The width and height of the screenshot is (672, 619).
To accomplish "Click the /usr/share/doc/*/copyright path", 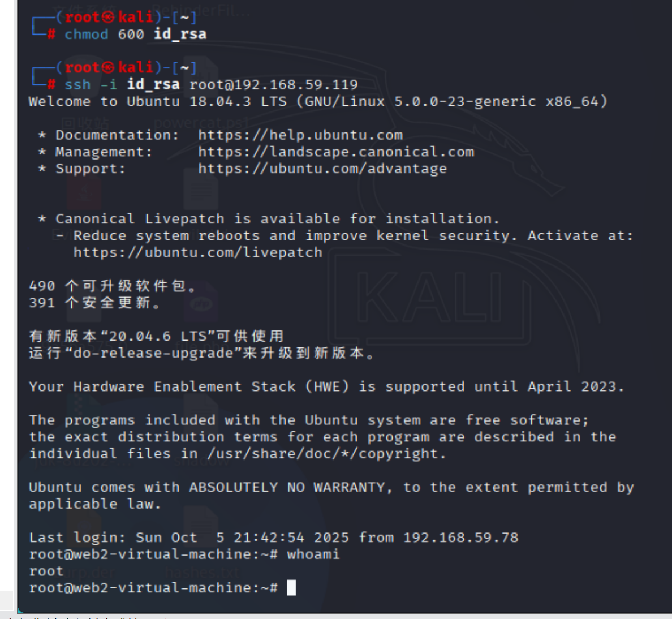I will (326, 454).
